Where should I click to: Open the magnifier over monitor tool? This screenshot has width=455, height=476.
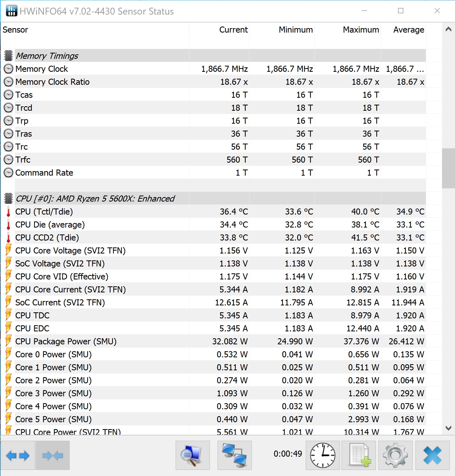(x=193, y=456)
